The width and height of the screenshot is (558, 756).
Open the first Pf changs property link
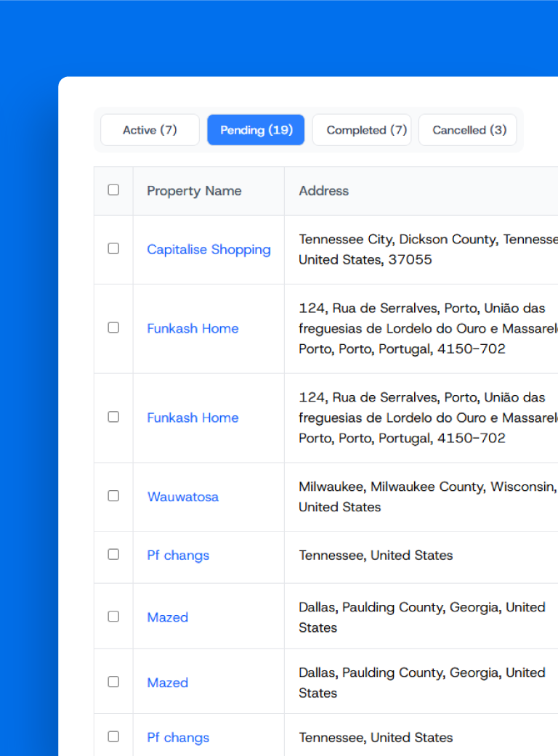pos(178,556)
